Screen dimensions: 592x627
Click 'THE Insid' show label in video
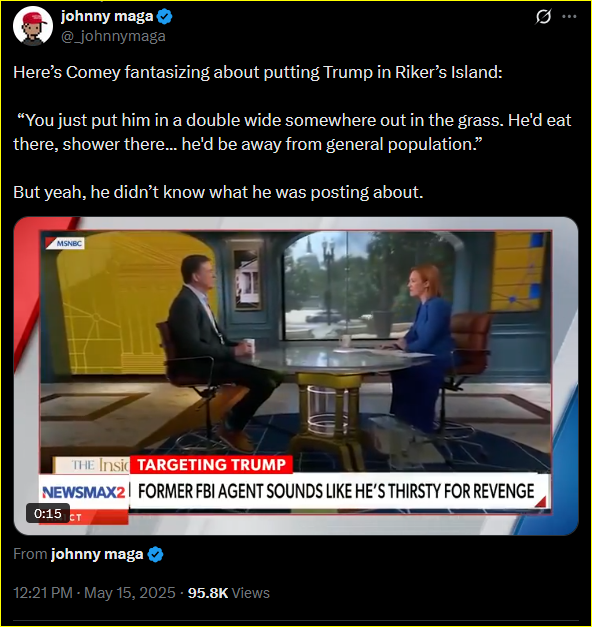pos(100,465)
